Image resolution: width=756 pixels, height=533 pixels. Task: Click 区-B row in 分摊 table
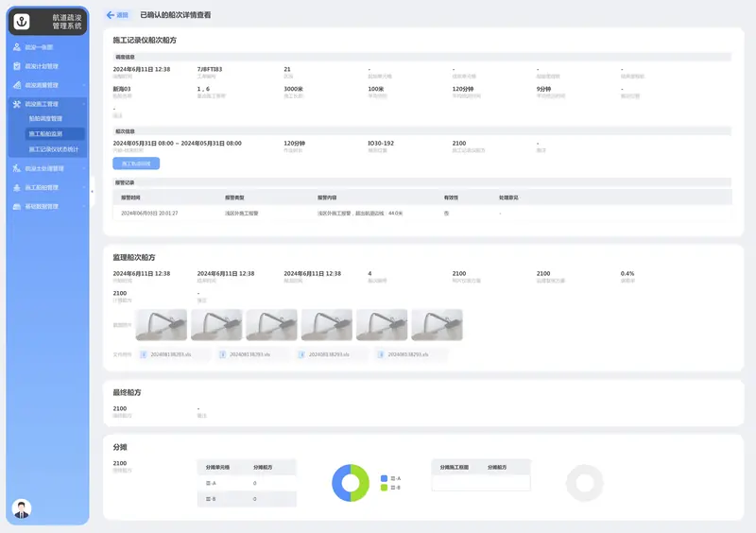click(x=247, y=499)
